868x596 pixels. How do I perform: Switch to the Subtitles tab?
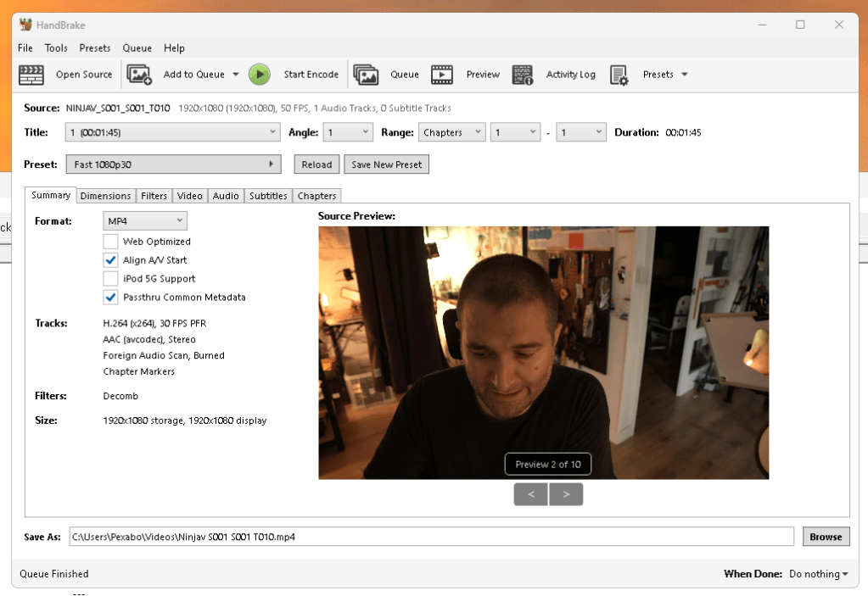tap(268, 196)
